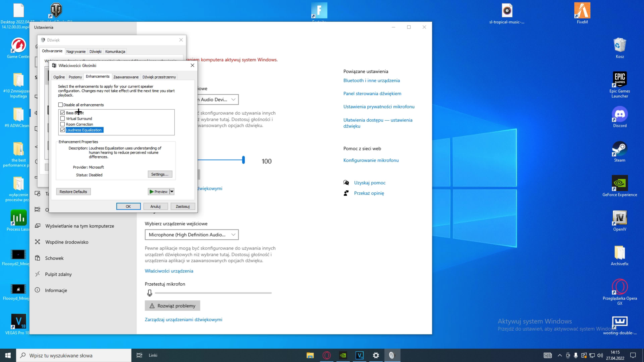Expand Microphone input device dropdown
Viewport: 644px width, 362px height.
coord(192,235)
